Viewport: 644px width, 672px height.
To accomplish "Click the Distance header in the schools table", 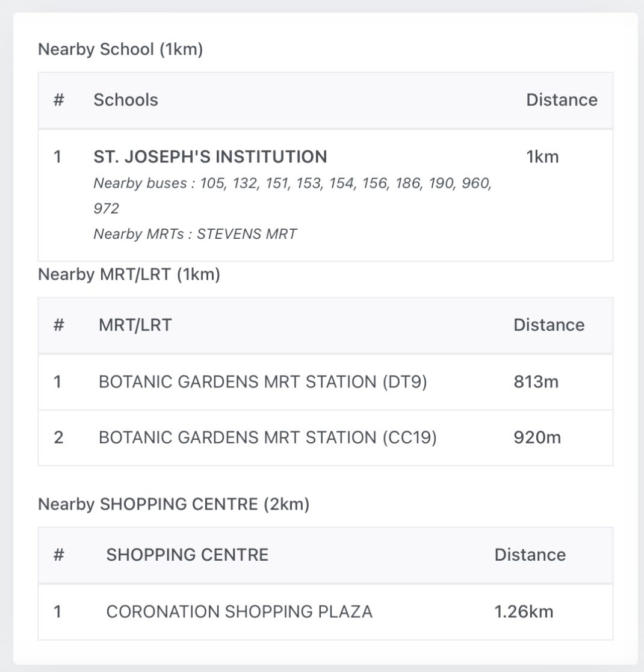I will (x=562, y=100).
